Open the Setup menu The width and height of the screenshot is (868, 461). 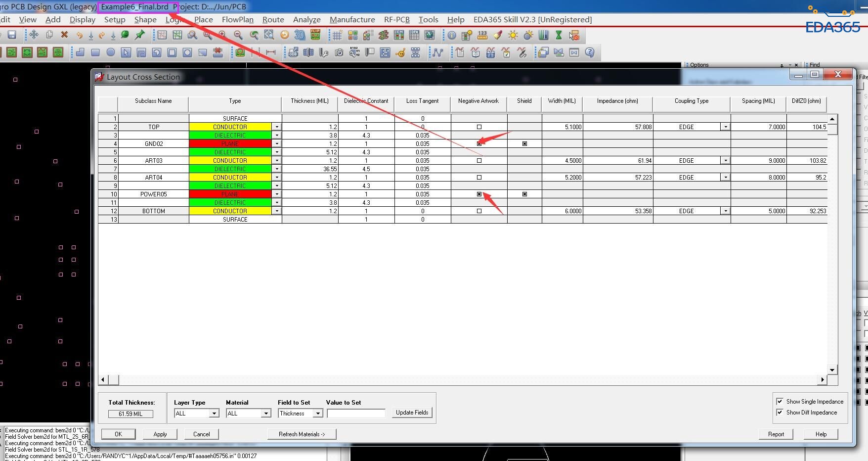115,20
